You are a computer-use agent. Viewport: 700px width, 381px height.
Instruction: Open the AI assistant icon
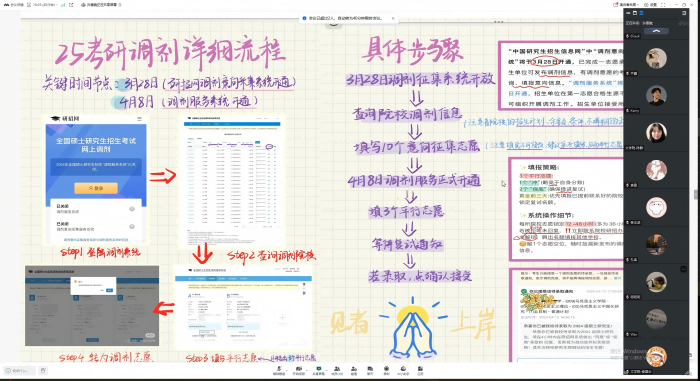(x=403, y=370)
